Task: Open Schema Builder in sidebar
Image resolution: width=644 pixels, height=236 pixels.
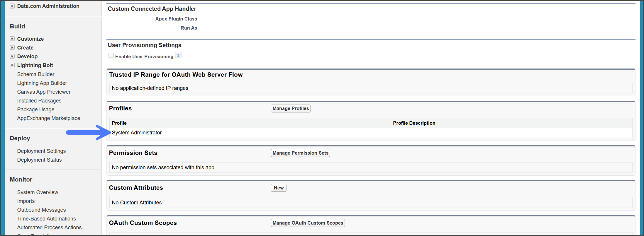Action: point(36,74)
